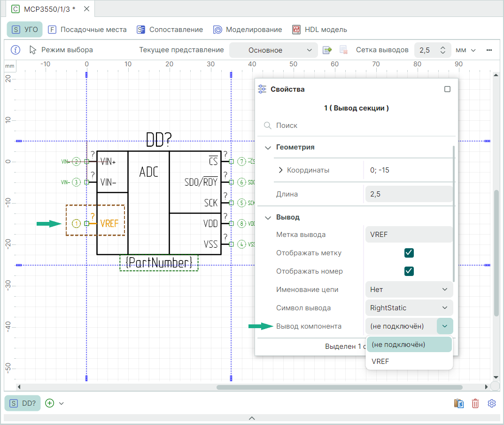
Task: Click the green plus add section button
Action: coord(50,403)
